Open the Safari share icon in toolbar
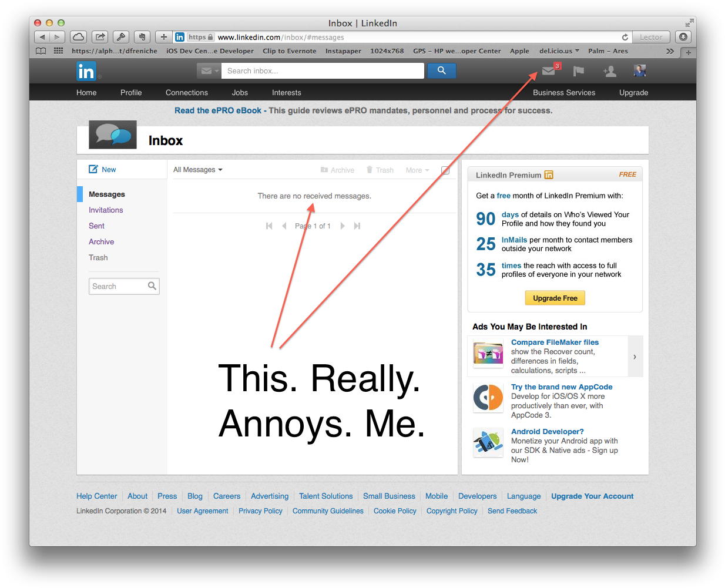Viewport: 725px width, 588px height. click(x=100, y=37)
